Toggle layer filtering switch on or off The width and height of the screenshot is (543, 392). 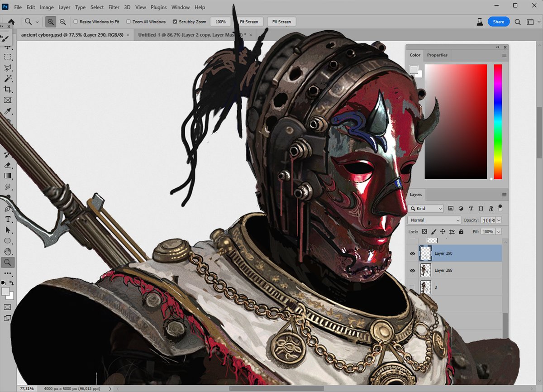500,208
